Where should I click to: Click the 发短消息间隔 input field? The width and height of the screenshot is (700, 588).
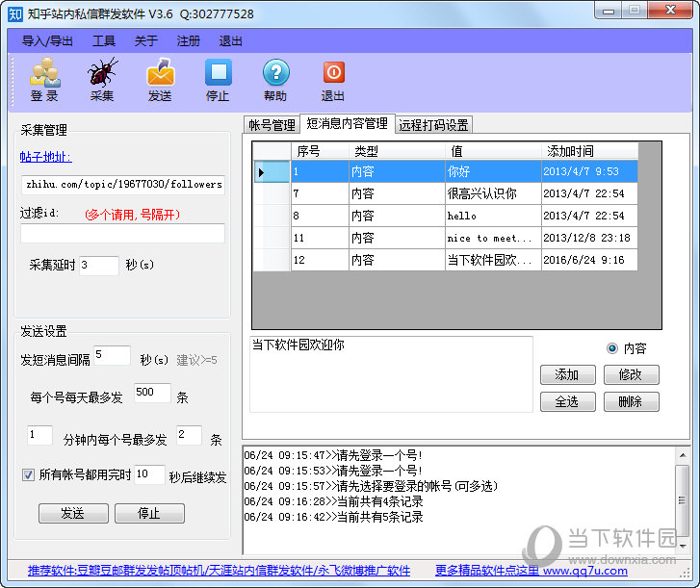[112, 355]
